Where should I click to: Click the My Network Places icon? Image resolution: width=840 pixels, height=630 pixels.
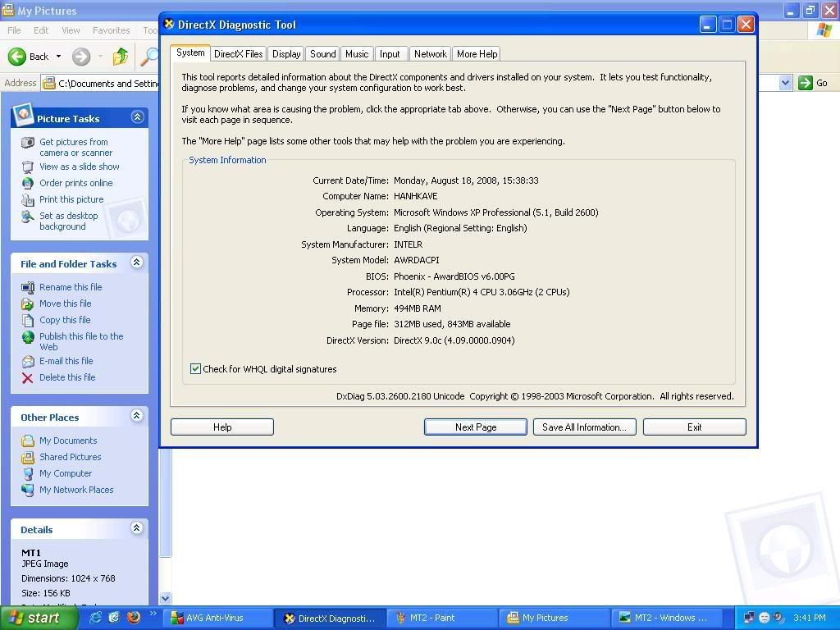[x=28, y=490]
